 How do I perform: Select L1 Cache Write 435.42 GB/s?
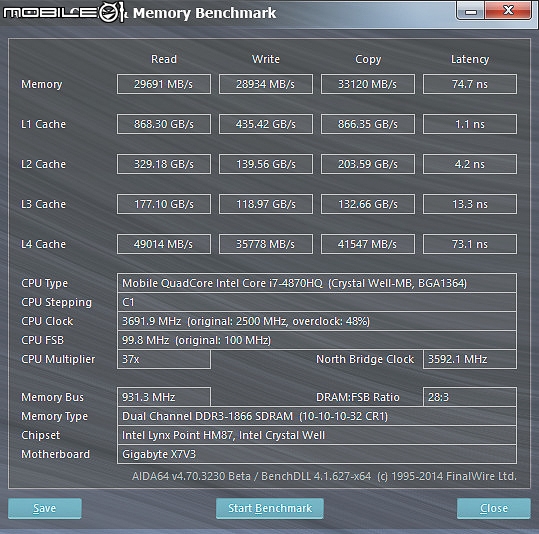[266, 124]
